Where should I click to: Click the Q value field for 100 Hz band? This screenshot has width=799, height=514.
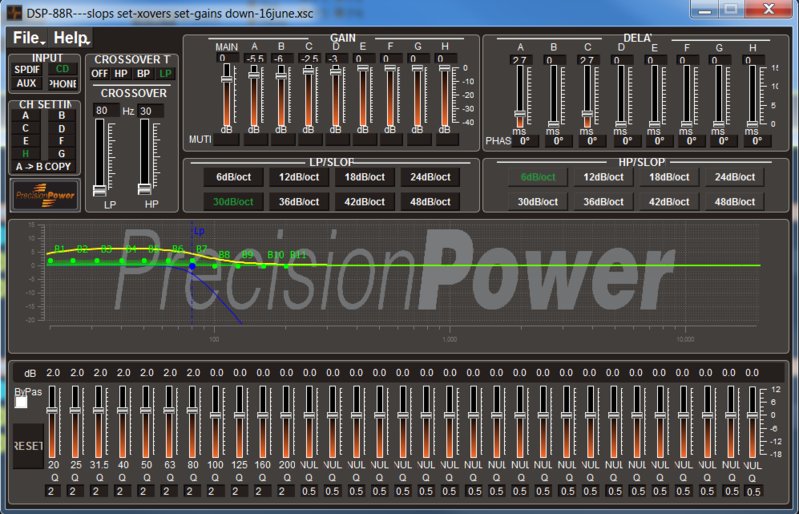click(216, 491)
